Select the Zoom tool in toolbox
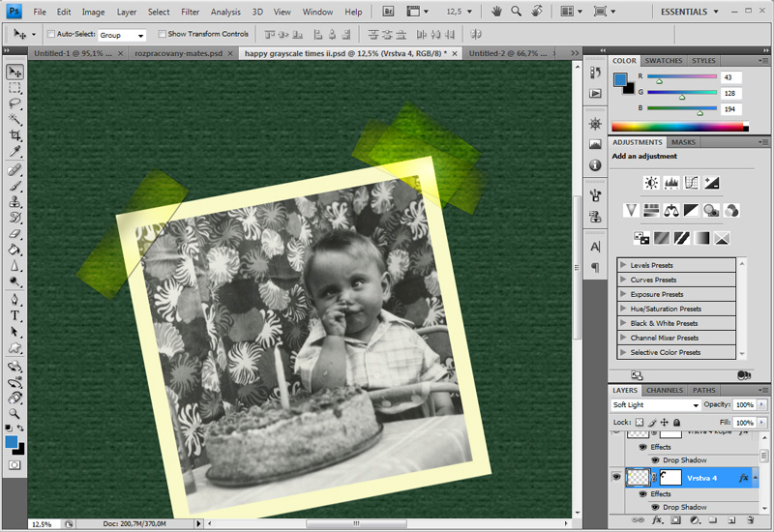This screenshot has width=774, height=532. [15, 413]
